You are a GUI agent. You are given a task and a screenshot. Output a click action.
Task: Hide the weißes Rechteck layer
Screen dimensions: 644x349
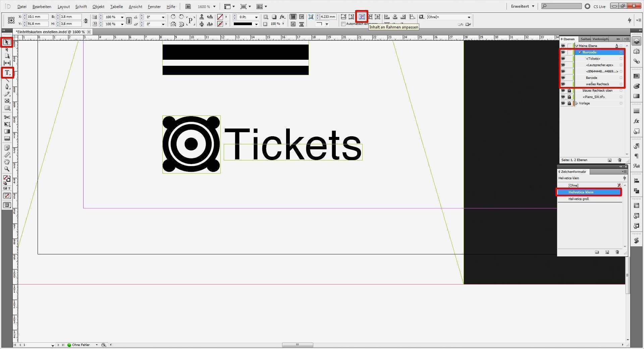click(563, 84)
